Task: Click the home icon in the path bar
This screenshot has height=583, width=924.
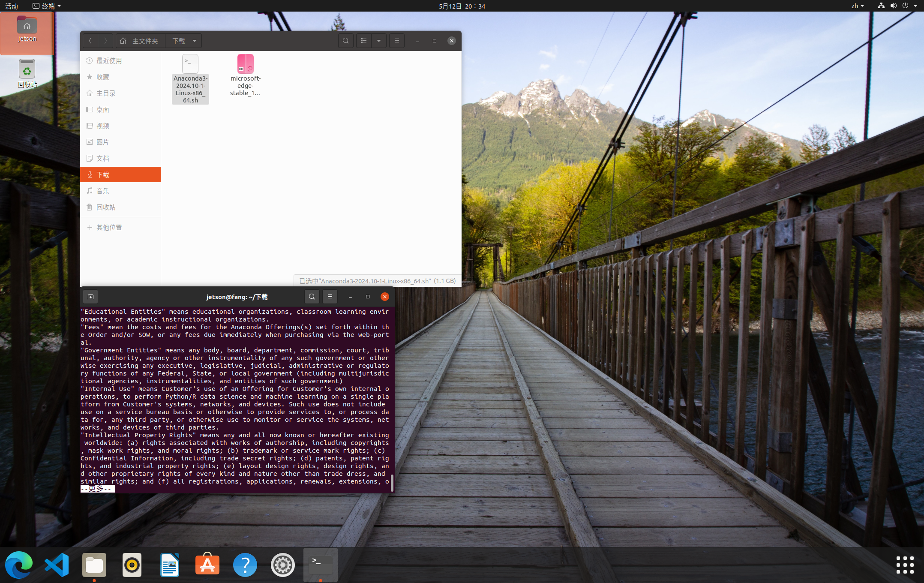Action: tap(123, 41)
